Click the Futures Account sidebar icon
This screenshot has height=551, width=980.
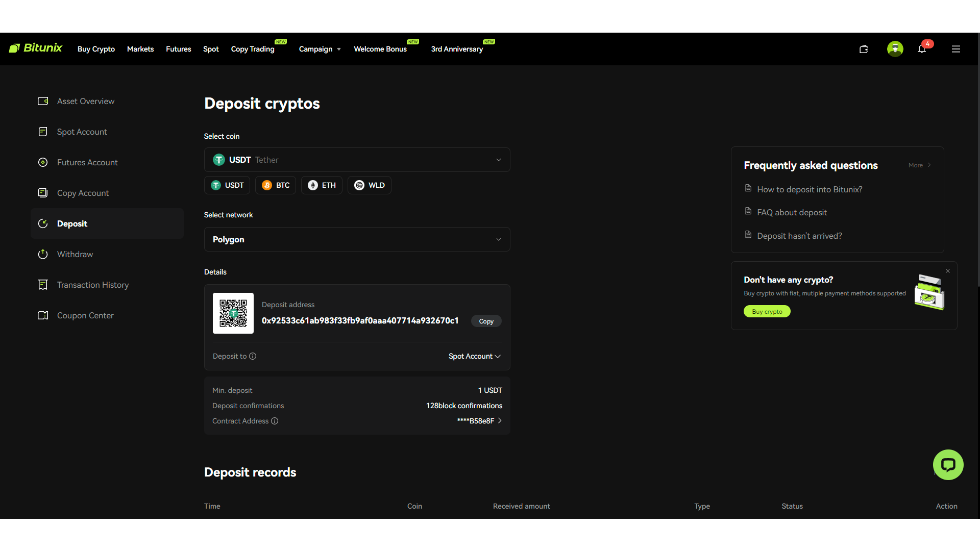(43, 162)
